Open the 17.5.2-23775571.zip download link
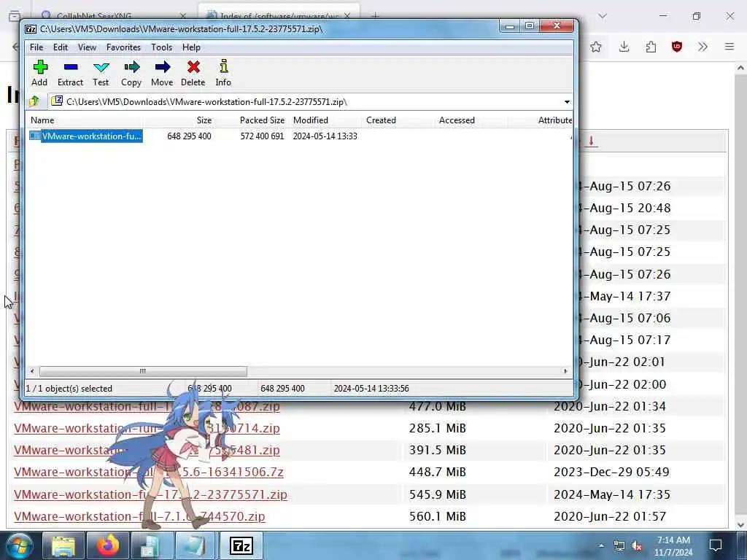The height and width of the screenshot is (560, 747). [x=150, y=494]
